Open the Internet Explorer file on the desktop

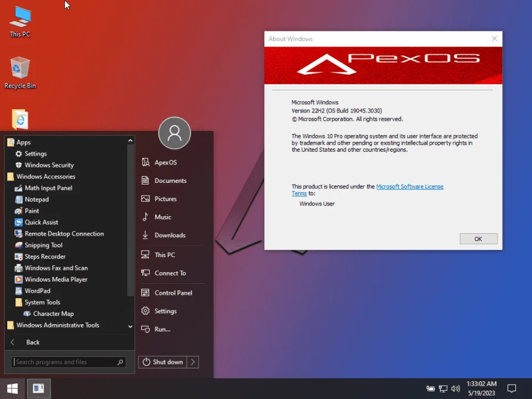(x=20, y=120)
